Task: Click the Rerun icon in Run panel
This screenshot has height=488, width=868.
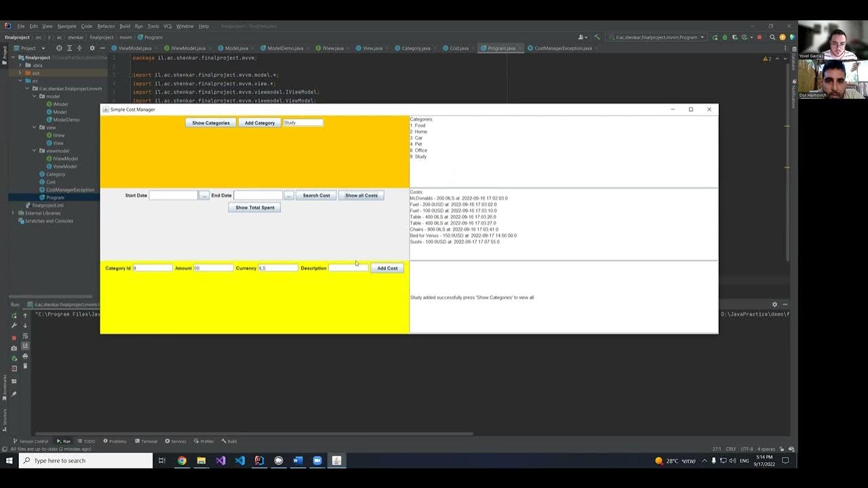Action: pos(14,316)
